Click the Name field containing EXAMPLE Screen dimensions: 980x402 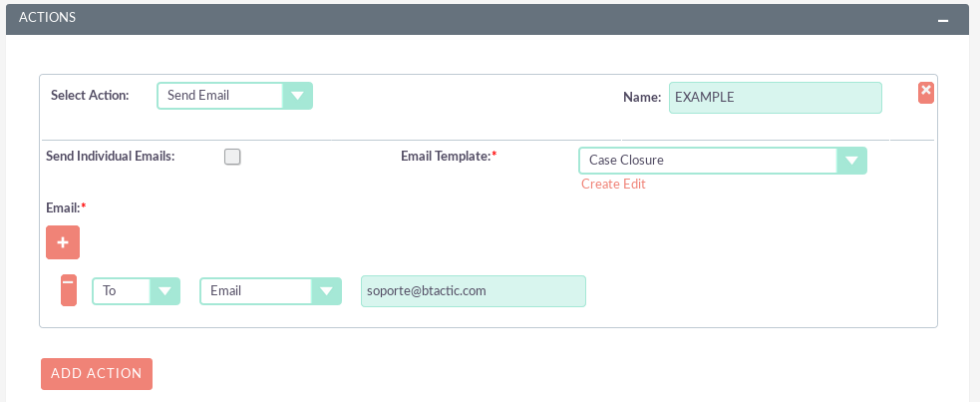coord(775,98)
